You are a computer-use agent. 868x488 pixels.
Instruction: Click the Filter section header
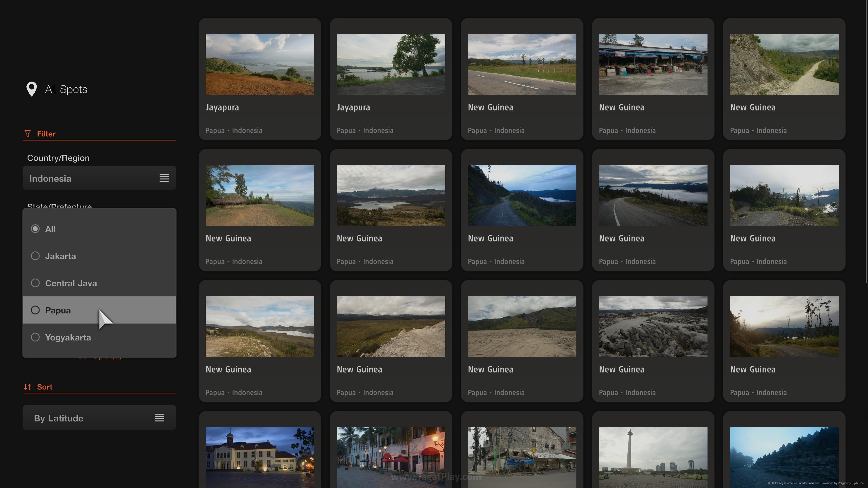(46, 134)
